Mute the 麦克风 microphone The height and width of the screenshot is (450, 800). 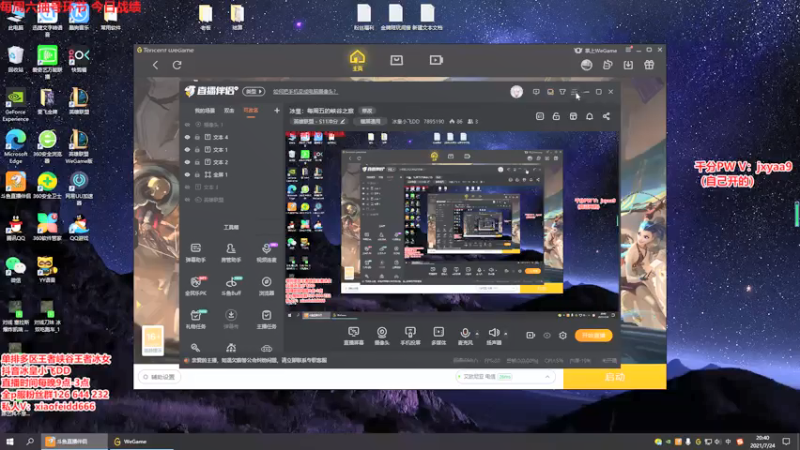[465, 336]
